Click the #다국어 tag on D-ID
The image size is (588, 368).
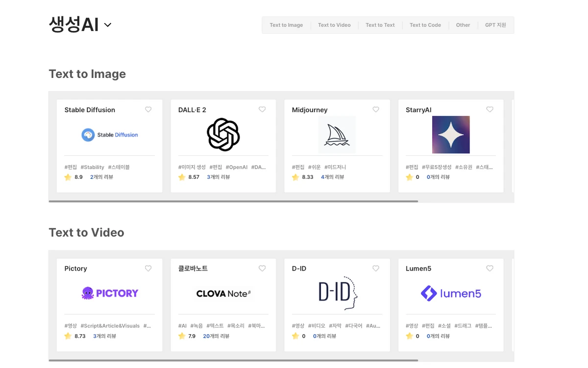point(354,326)
